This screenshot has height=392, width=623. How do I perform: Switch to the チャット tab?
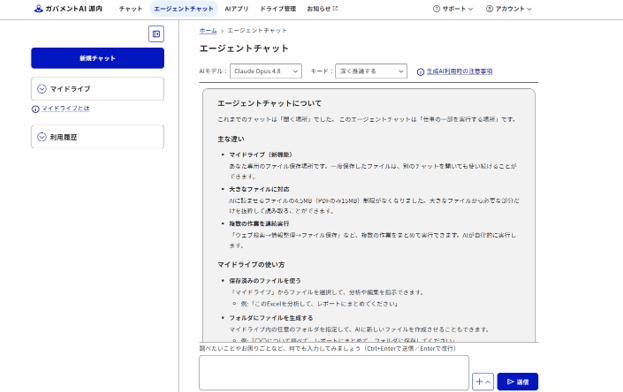pyautogui.click(x=131, y=8)
